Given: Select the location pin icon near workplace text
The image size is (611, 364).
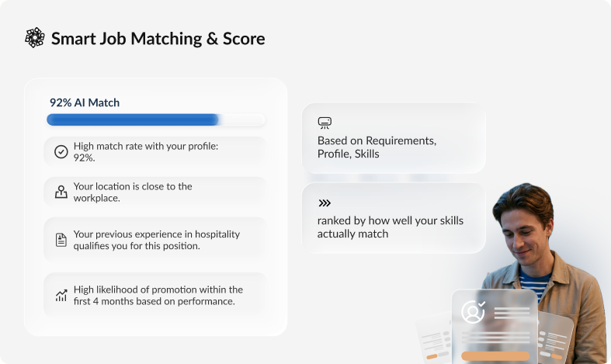Looking at the screenshot, I should click(61, 192).
